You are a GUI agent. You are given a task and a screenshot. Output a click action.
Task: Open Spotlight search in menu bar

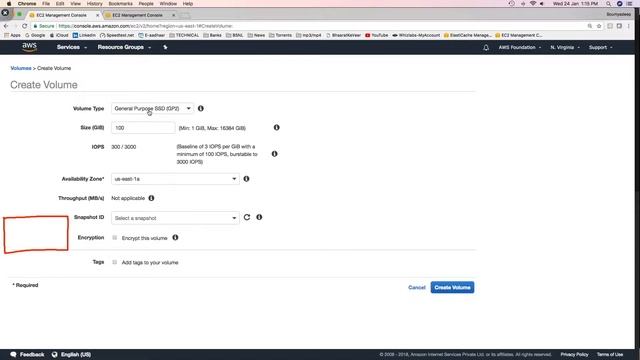[x=609, y=4]
